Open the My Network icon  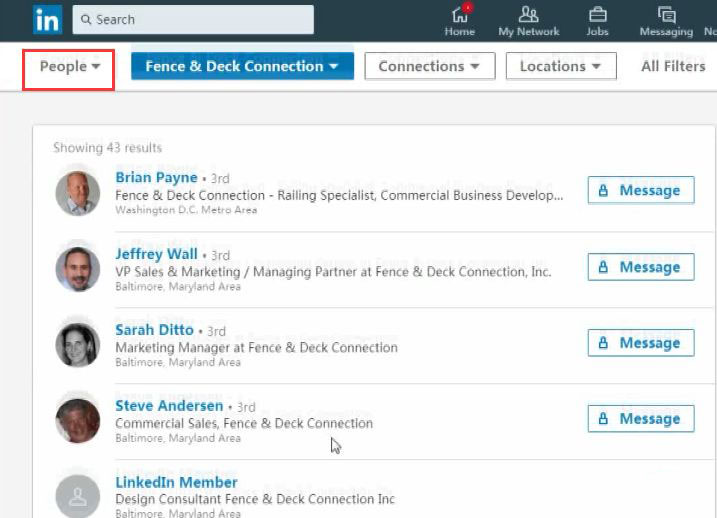528,15
